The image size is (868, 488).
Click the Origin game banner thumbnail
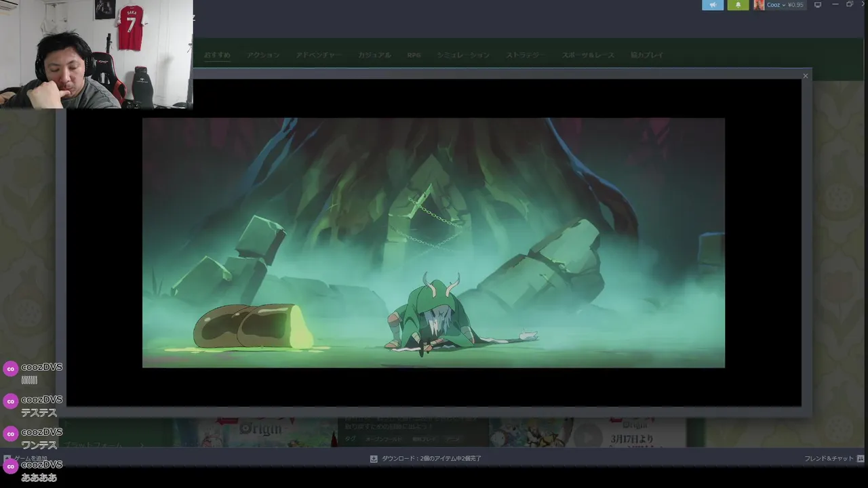[x=255, y=432]
